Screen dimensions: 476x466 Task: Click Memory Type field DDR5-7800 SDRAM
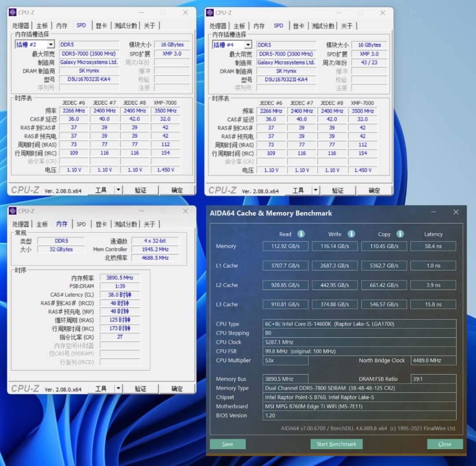click(x=360, y=388)
